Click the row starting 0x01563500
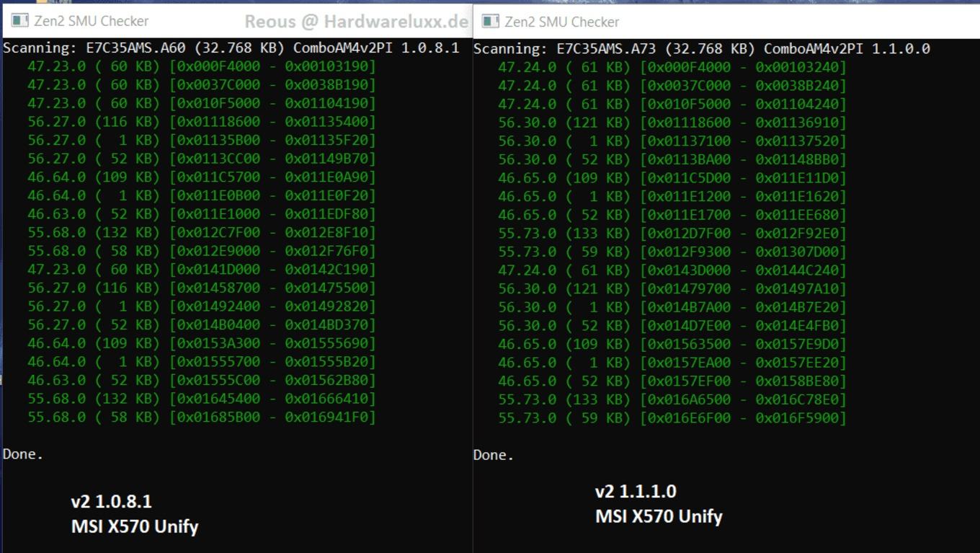The height and width of the screenshot is (553, 980). [672, 344]
